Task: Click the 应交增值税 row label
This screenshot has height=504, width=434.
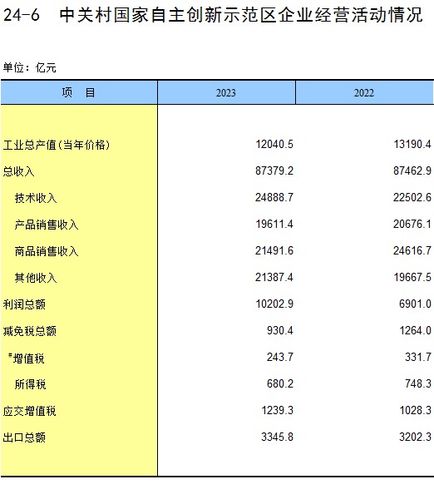Action: coord(30,411)
